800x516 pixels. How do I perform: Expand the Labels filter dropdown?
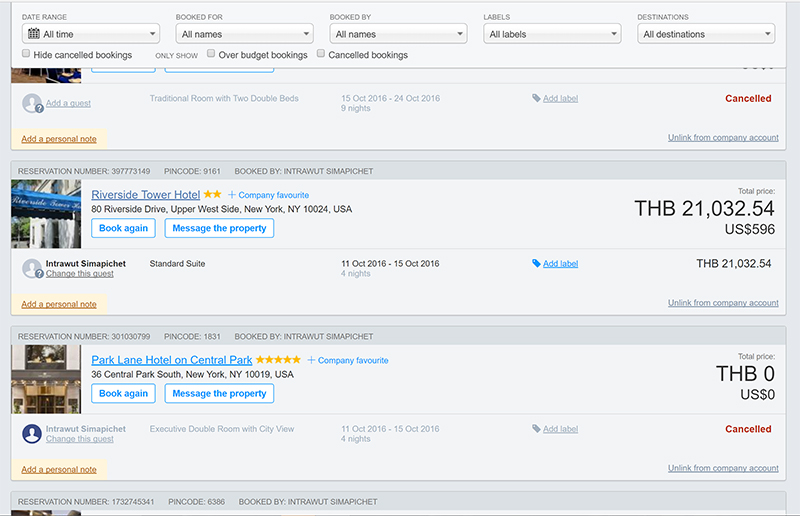[x=551, y=34]
